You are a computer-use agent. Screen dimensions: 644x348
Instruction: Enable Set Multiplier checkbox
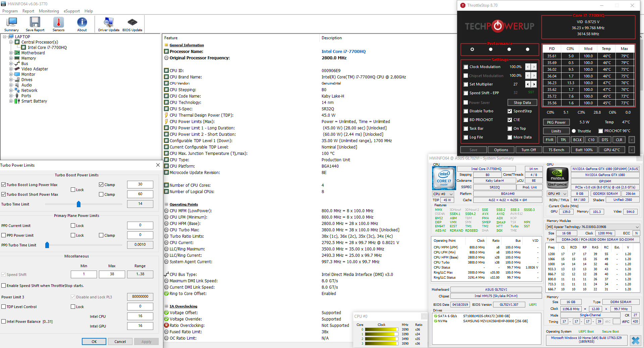pyautogui.click(x=466, y=84)
